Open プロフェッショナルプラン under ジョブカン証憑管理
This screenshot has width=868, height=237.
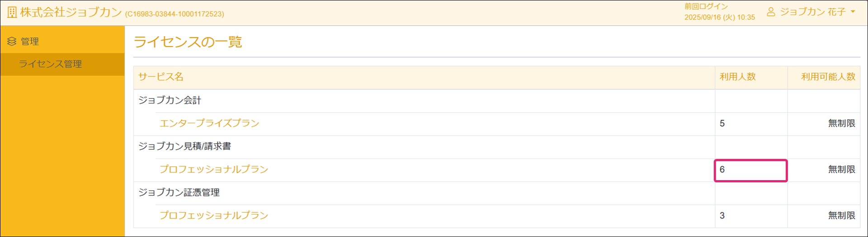click(x=214, y=215)
